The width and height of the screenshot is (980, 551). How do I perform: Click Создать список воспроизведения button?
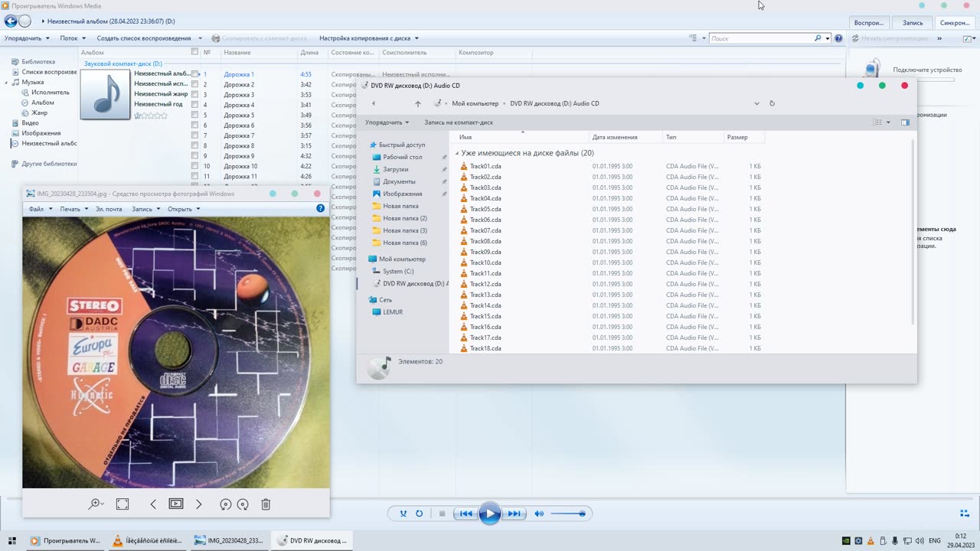click(x=144, y=38)
